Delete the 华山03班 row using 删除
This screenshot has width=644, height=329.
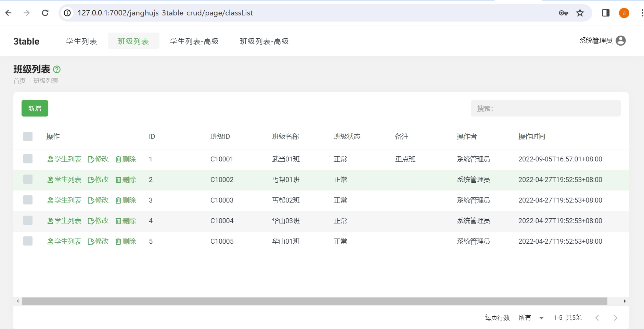126,221
